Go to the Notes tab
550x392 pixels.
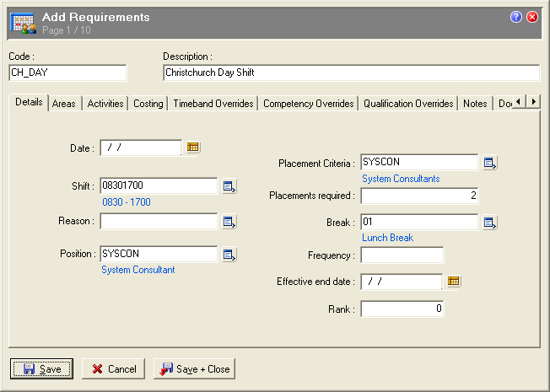[x=475, y=104]
